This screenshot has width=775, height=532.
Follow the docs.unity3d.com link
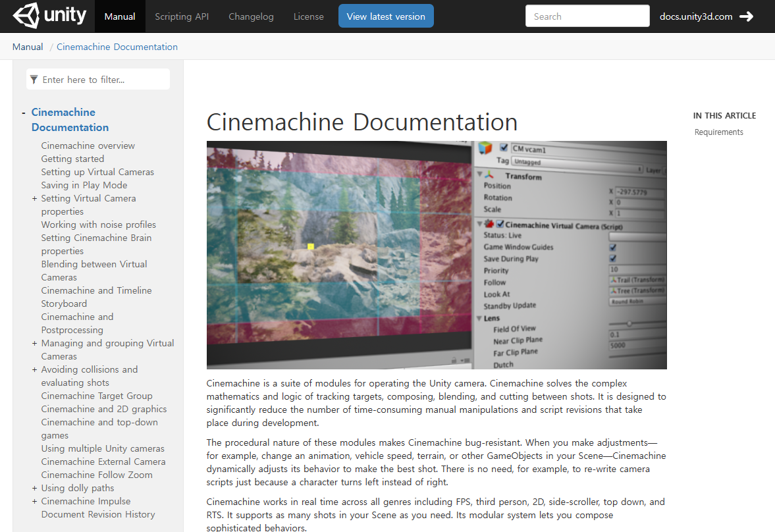click(696, 16)
